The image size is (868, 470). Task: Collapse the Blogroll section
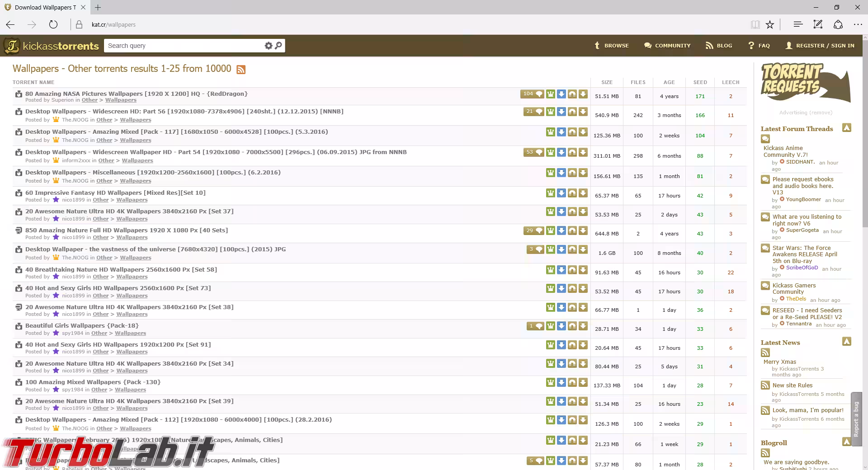(x=847, y=442)
